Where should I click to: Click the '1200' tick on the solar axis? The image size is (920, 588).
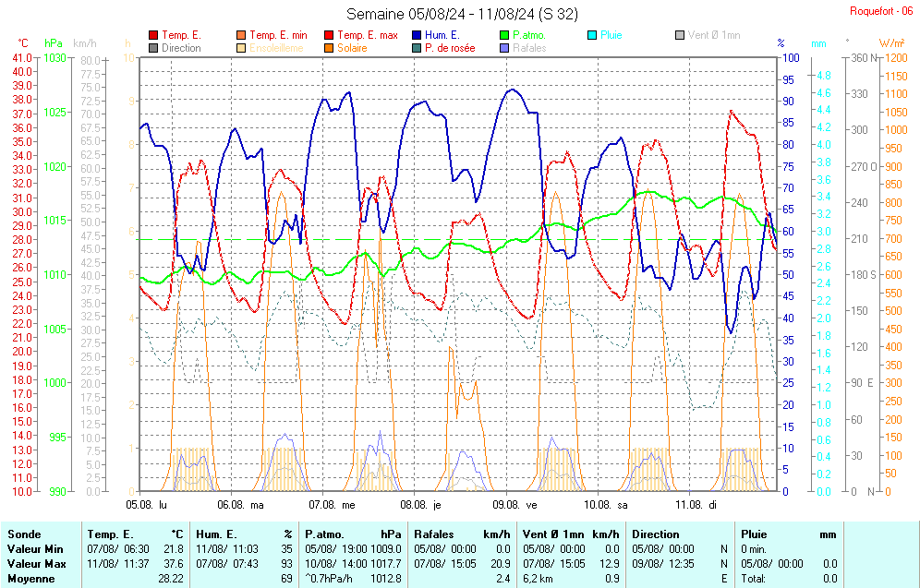pos(897,57)
